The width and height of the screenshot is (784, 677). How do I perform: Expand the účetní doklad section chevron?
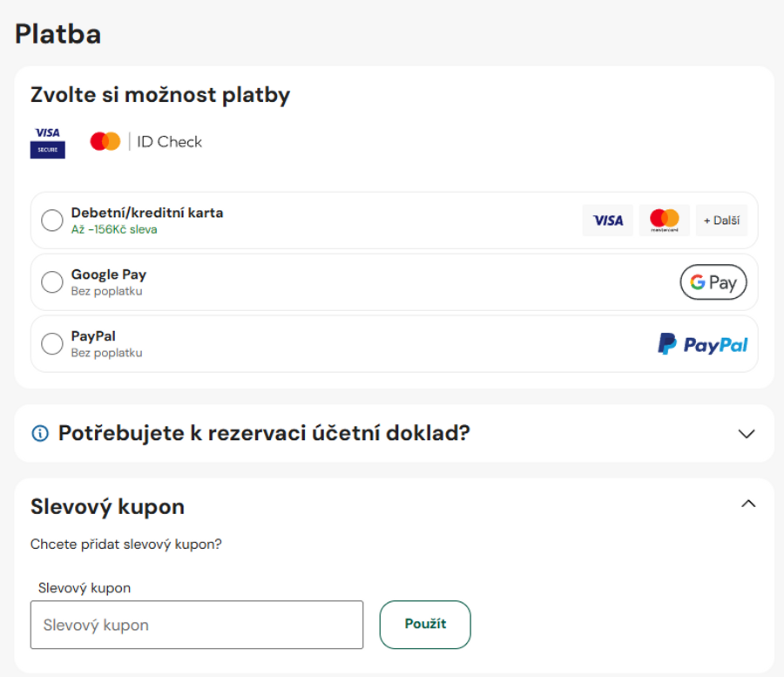click(x=747, y=433)
